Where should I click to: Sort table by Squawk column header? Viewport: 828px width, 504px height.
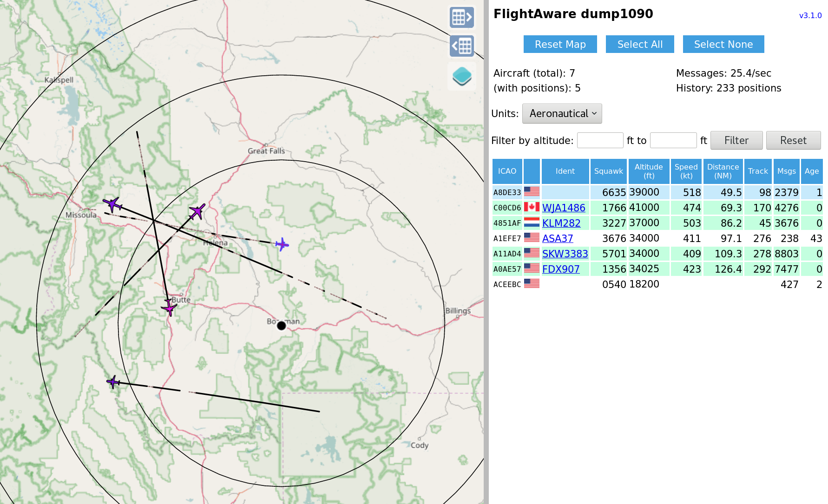point(608,171)
